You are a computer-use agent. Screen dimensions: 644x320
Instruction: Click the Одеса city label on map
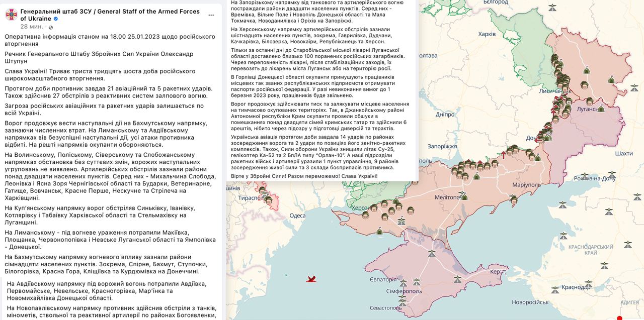(x=297, y=216)
